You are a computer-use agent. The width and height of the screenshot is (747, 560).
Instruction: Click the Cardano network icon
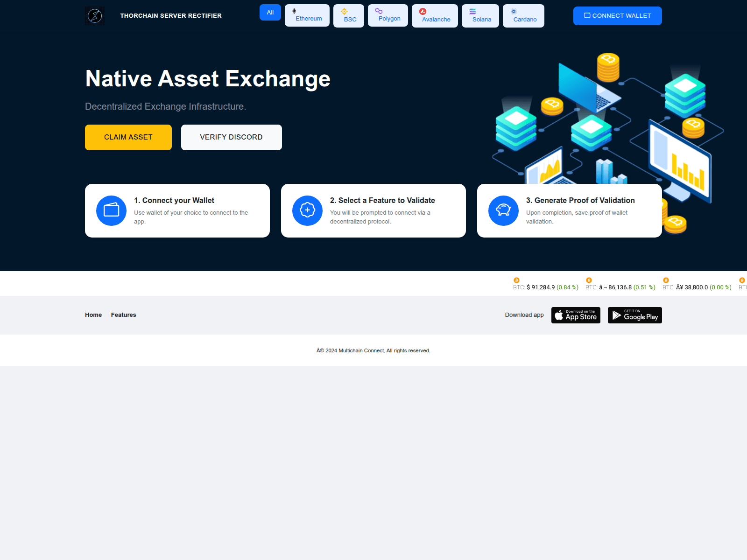pos(514,11)
